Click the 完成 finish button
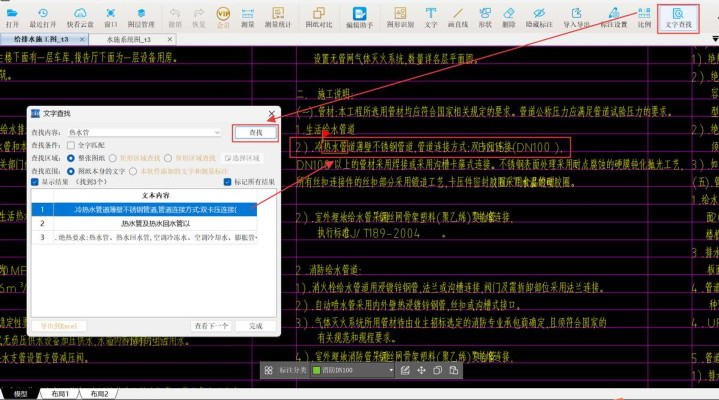 (x=256, y=325)
